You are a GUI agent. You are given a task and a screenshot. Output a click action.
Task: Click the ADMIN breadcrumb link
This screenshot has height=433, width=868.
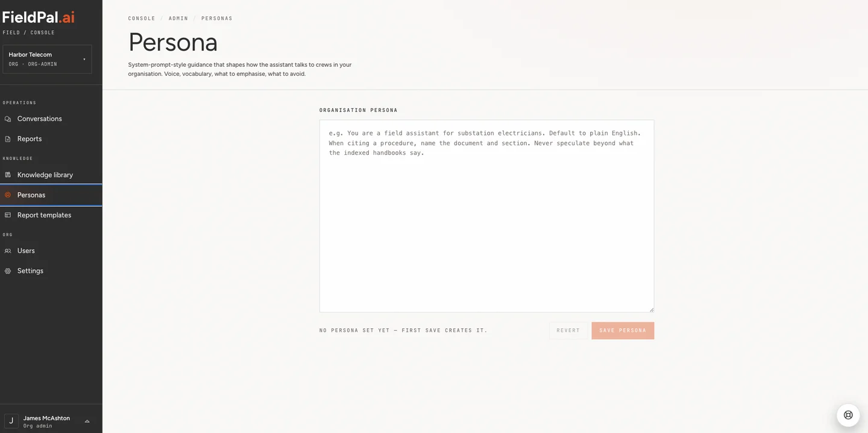point(178,19)
